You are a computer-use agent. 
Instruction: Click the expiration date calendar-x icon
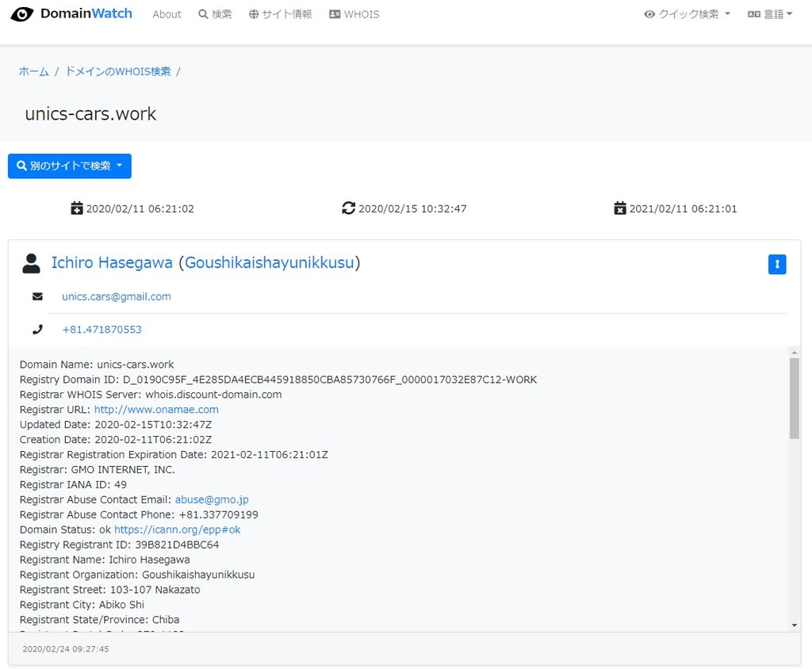[620, 208]
